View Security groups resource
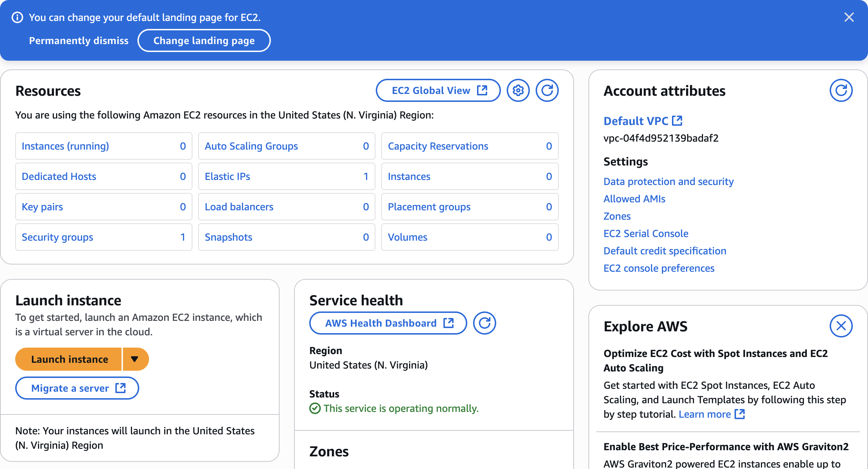The height and width of the screenshot is (469, 868). [58, 237]
